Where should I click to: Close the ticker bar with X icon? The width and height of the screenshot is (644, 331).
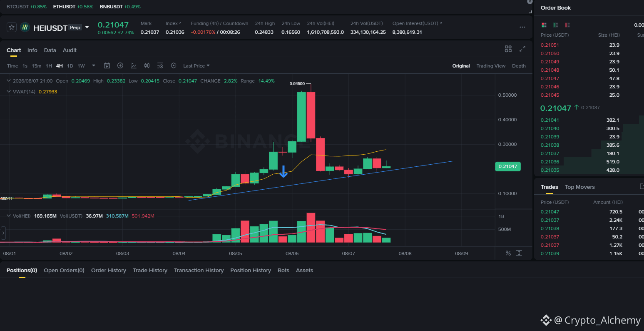click(530, 2)
